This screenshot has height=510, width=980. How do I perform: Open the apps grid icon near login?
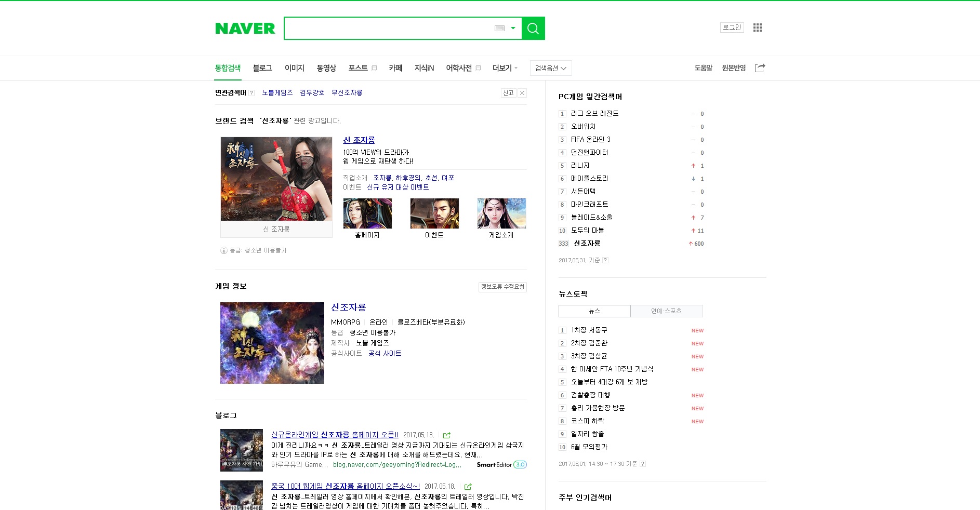point(758,28)
